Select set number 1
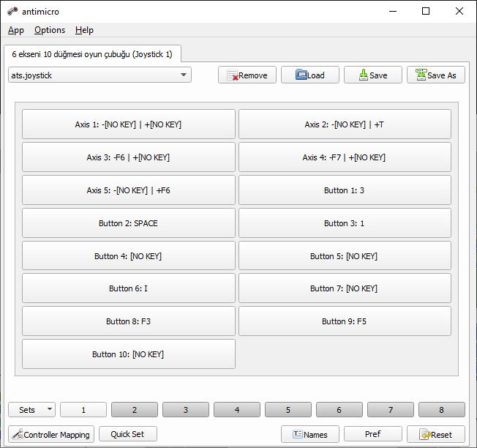 tap(83, 410)
